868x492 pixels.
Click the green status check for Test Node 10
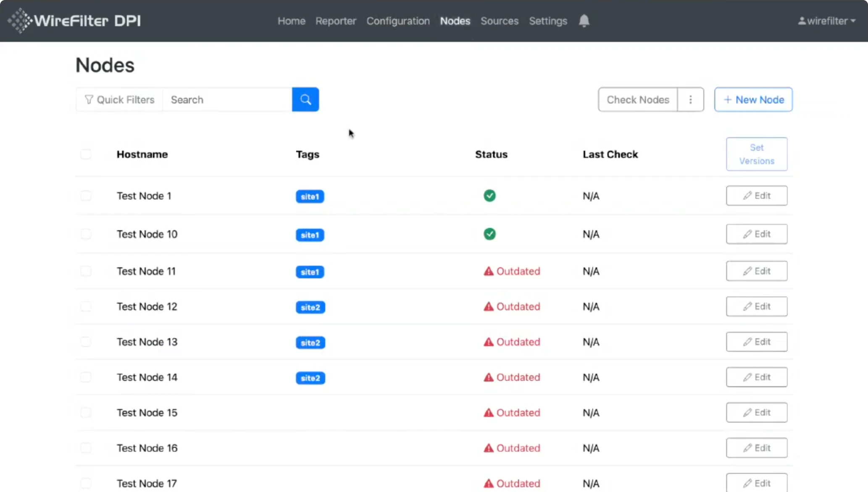pos(489,234)
